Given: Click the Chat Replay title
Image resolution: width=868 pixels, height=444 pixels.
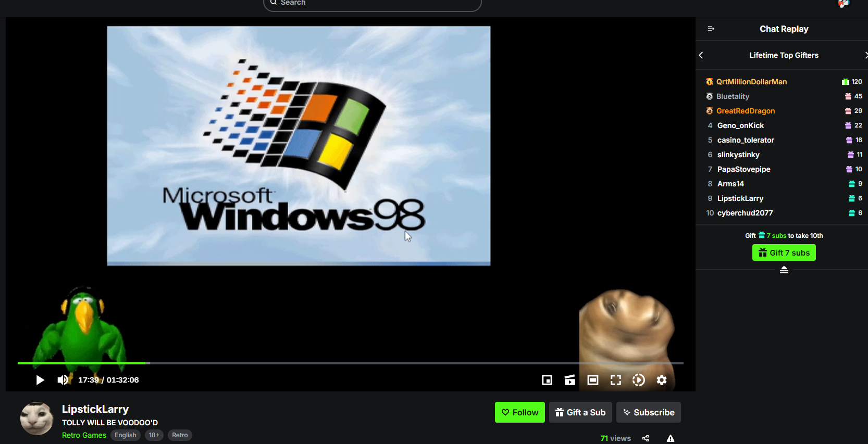Looking at the screenshot, I should coord(784,29).
